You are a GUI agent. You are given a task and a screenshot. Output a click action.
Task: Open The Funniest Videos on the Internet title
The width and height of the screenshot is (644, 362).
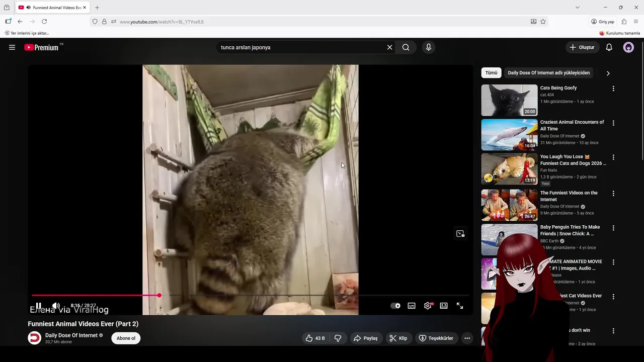pyautogui.click(x=569, y=196)
